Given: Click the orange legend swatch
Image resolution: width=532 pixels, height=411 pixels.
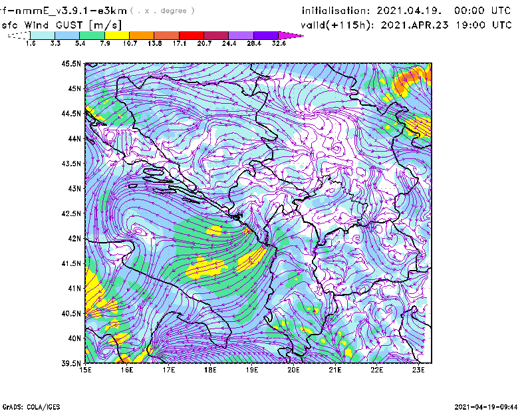Looking at the screenshot, I should tap(142, 35).
